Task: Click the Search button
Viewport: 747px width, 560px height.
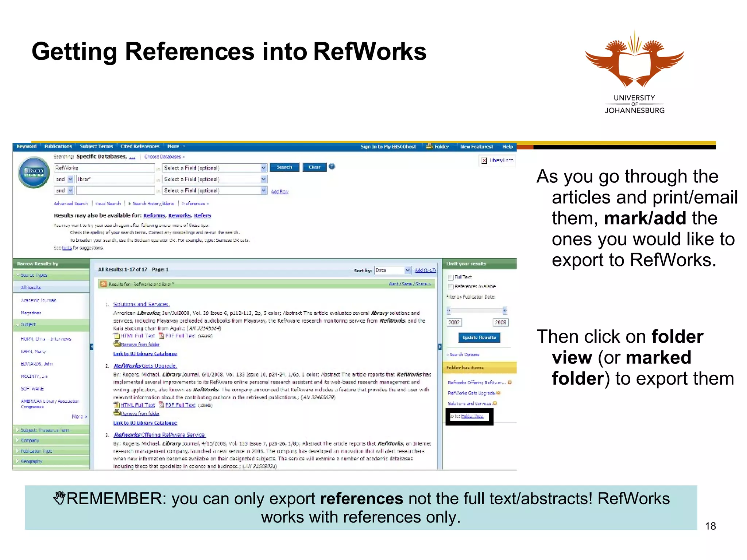Action: (285, 167)
